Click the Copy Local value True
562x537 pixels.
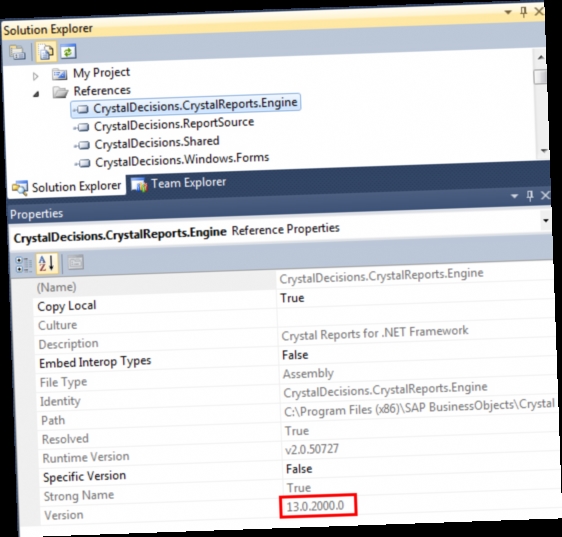pyautogui.click(x=292, y=298)
